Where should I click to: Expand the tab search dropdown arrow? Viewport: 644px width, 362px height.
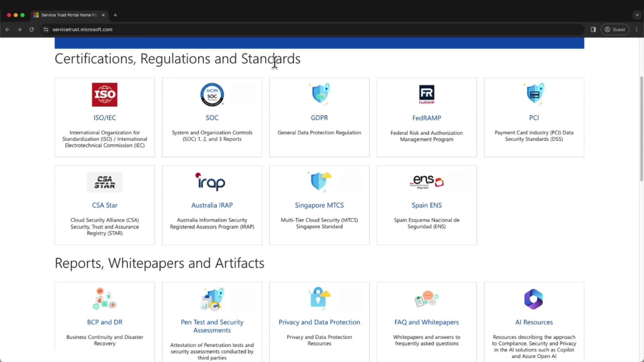[637, 15]
